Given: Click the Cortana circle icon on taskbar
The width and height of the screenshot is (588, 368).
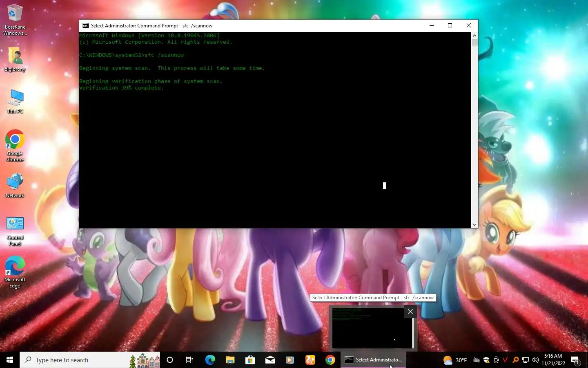Looking at the screenshot, I should click(170, 360).
